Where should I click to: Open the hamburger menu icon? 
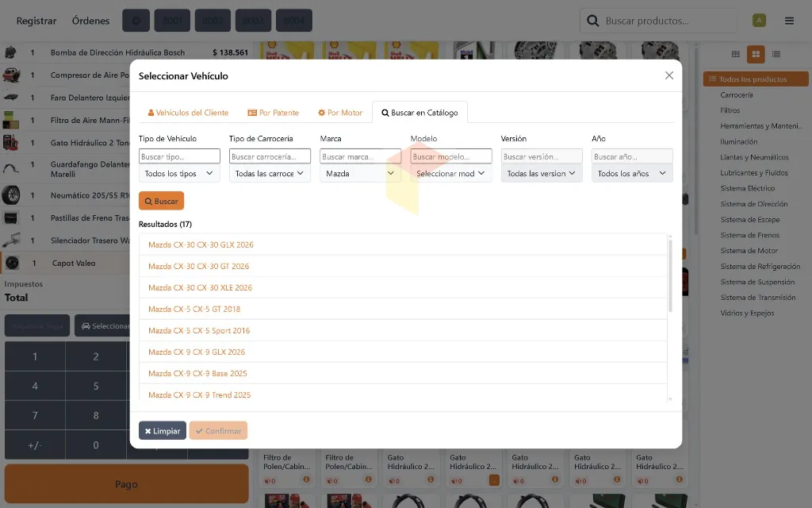click(x=789, y=21)
